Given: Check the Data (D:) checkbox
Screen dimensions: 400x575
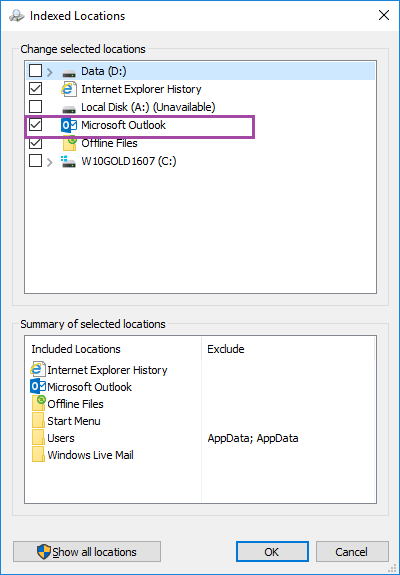Looking at the screenshot, I should tap(36, 71).
